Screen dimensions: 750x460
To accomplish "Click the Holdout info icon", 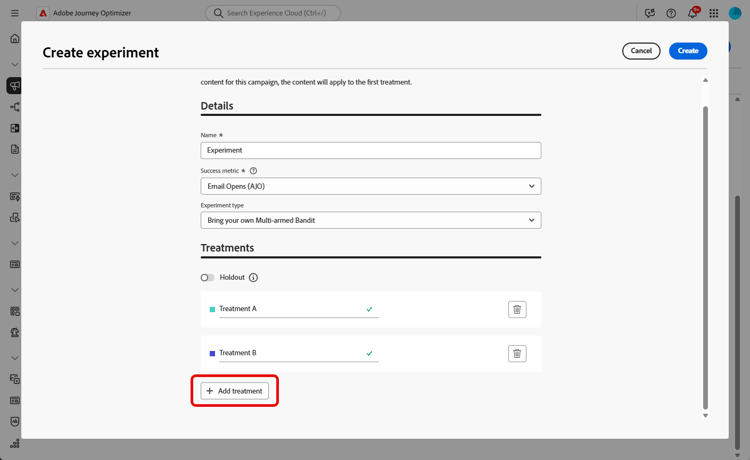I will pyautogui.click(x=253, y=278).
